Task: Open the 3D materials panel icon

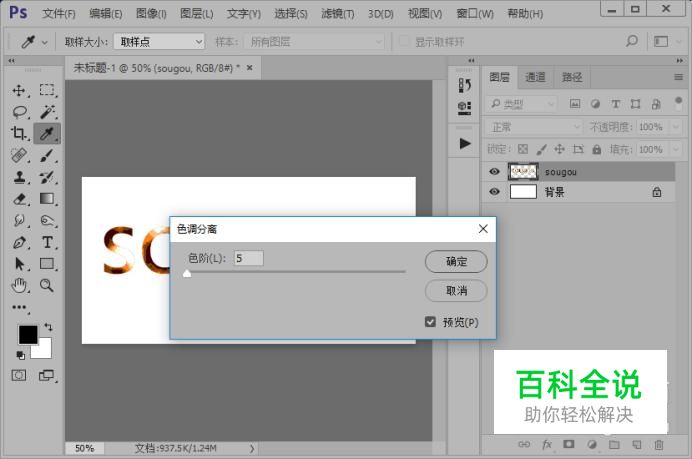Action: pos(464,108)
